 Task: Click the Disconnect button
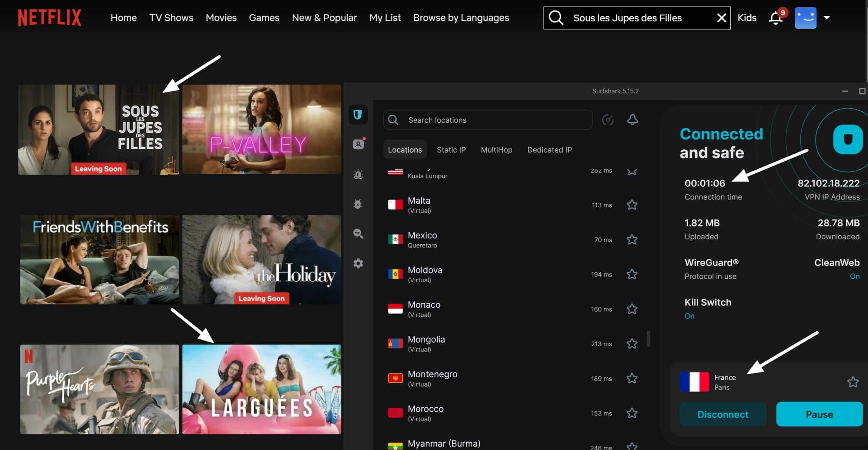[x=723, y=414]
